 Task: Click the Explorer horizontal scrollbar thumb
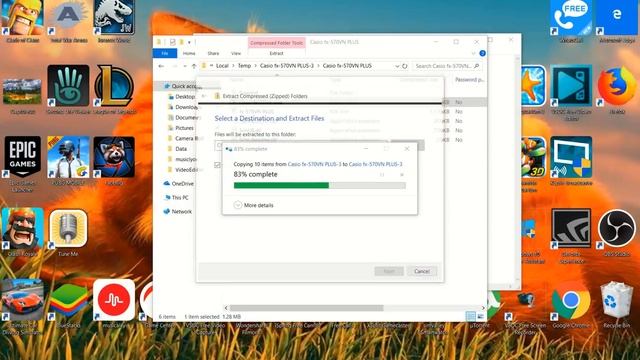point(307,308)
